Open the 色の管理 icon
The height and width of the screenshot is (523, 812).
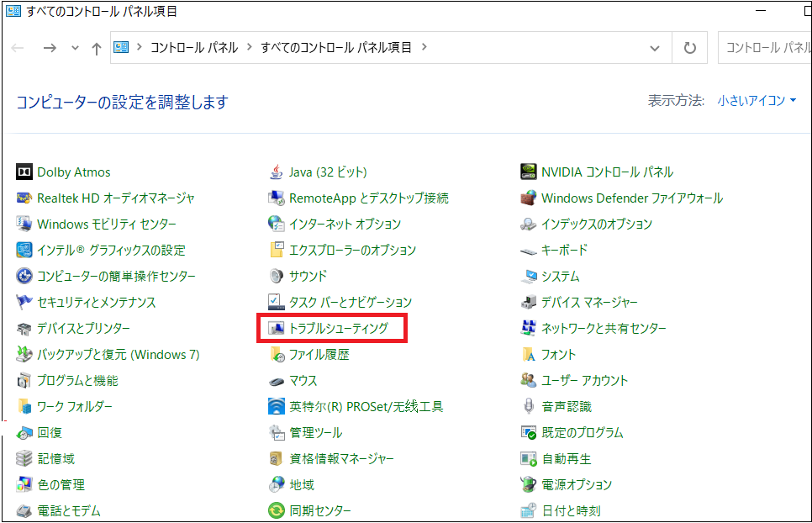[24, 484]
